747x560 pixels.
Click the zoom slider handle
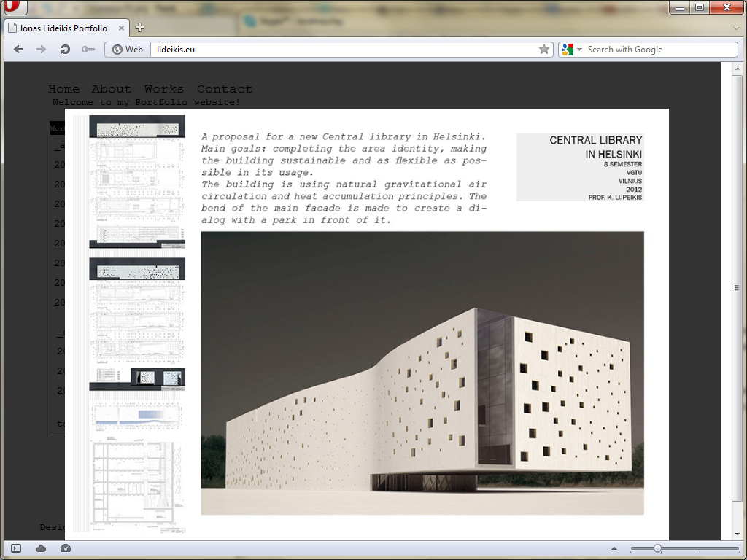coord(657,548)
